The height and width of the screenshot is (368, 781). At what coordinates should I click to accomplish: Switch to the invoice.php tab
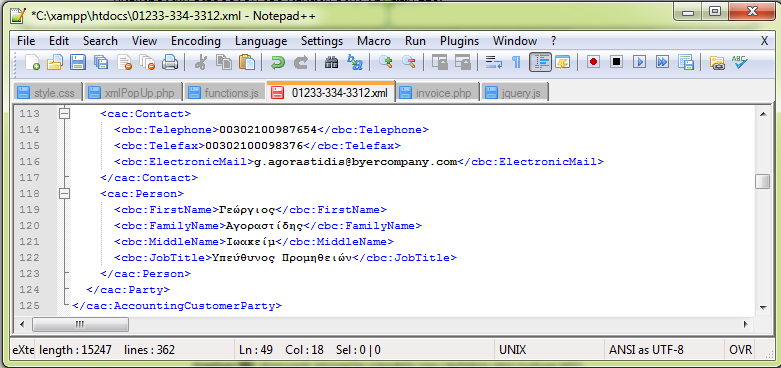coord(438,93)
